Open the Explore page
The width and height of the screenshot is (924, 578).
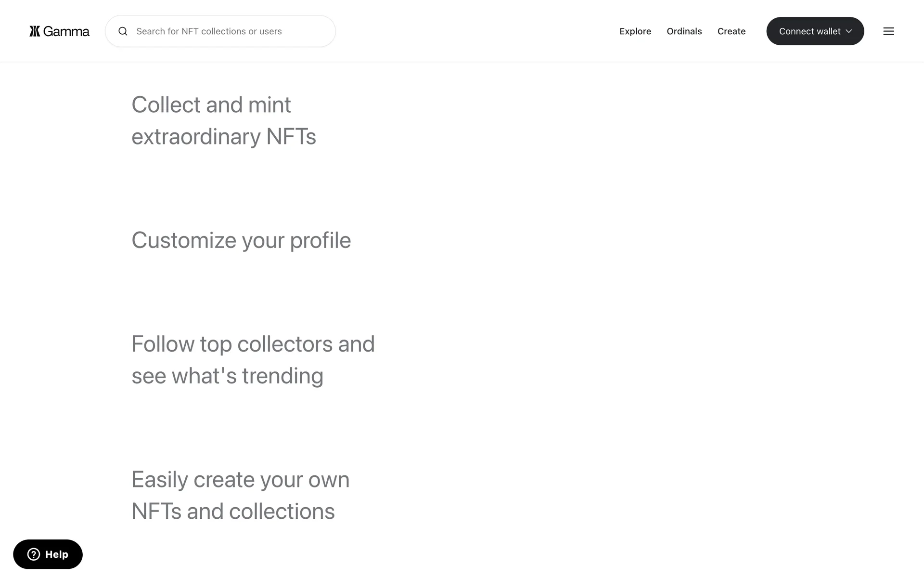tap(635, 31)
